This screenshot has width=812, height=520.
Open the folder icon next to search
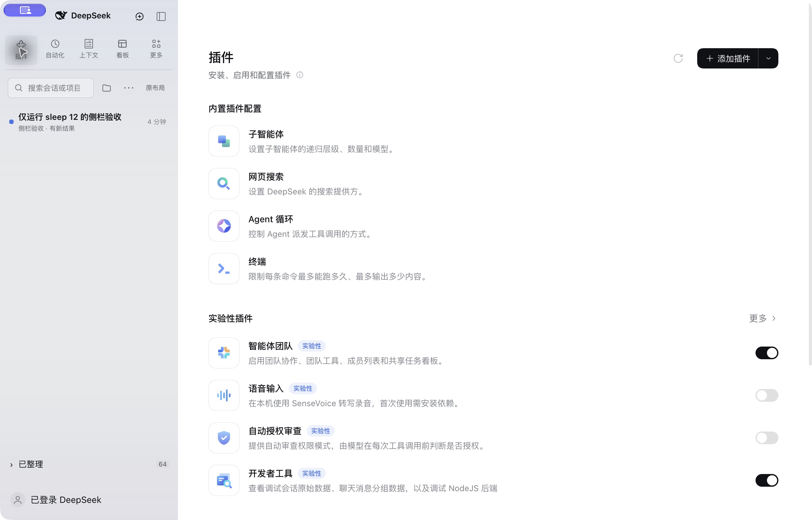pos(107,88)
